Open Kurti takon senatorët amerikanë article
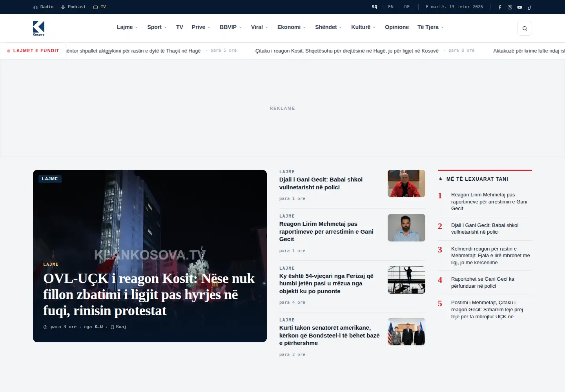 [x=330, y=335]
